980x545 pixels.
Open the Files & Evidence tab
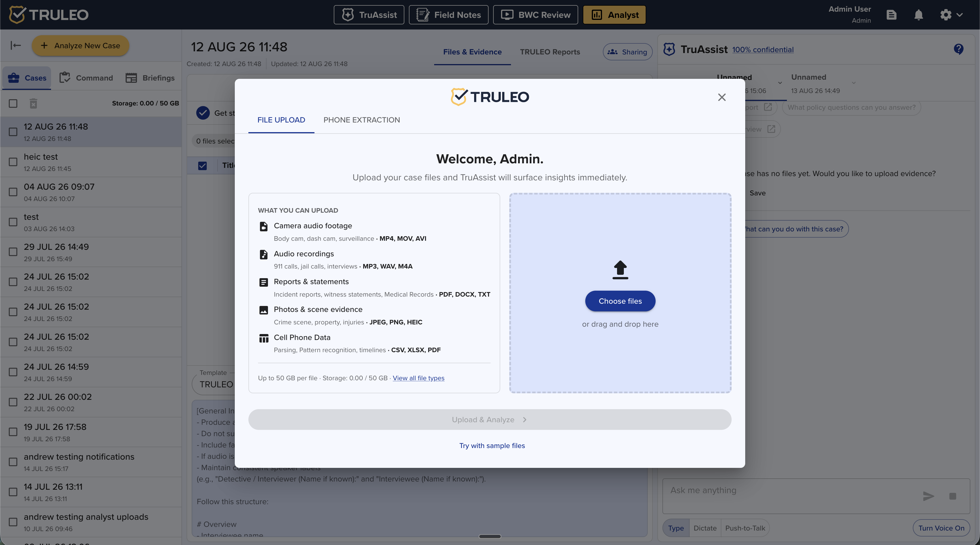472,52
